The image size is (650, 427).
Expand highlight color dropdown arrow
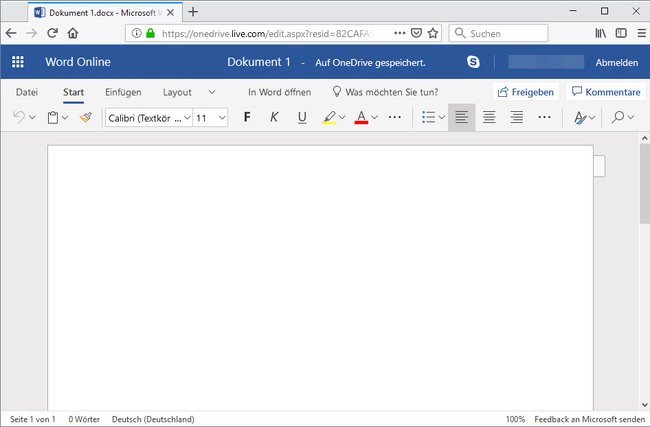pyautogui.click(x=342, y=118)
